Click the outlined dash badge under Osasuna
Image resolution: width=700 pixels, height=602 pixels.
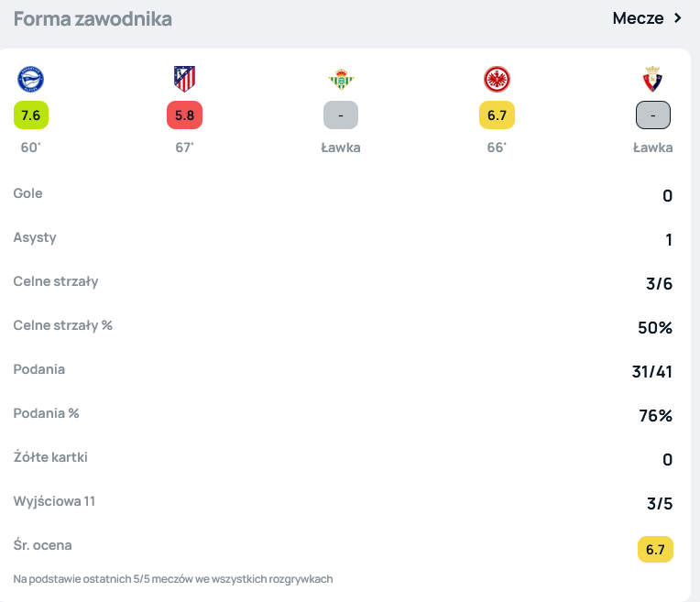[652, 115]
